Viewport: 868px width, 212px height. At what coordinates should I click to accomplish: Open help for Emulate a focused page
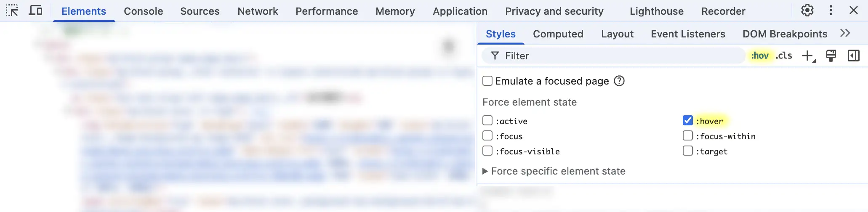[x=619, y=81]
